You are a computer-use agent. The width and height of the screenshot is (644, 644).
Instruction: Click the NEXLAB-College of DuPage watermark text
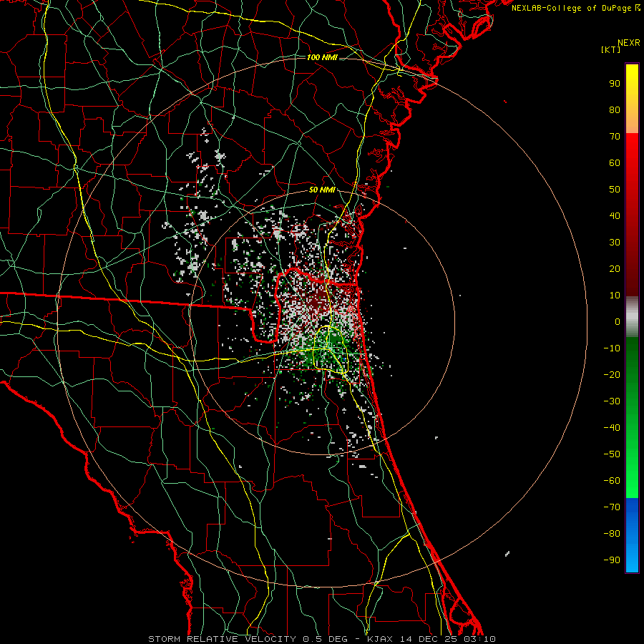576,8
